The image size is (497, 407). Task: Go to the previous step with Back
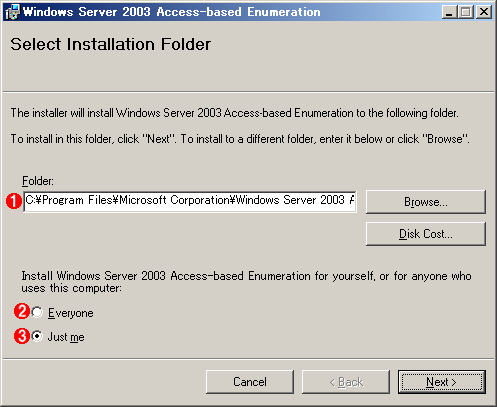(346, 382)
